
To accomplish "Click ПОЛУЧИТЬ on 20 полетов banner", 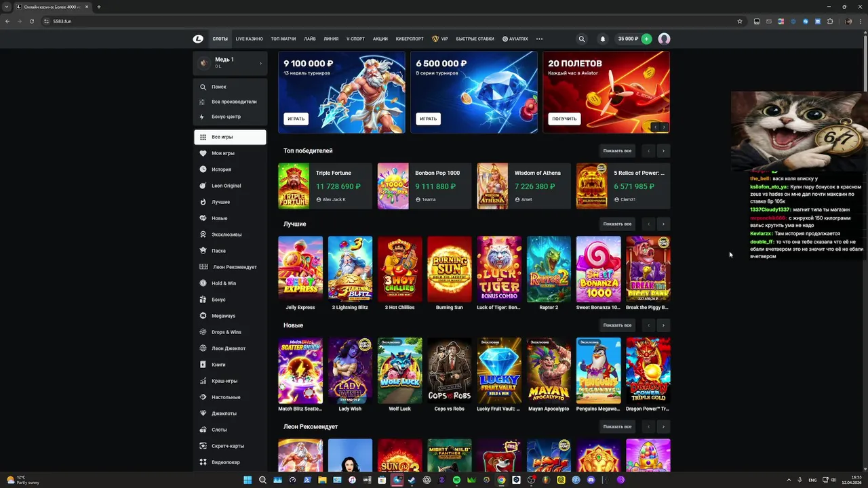I will click(x=564, y=119).
